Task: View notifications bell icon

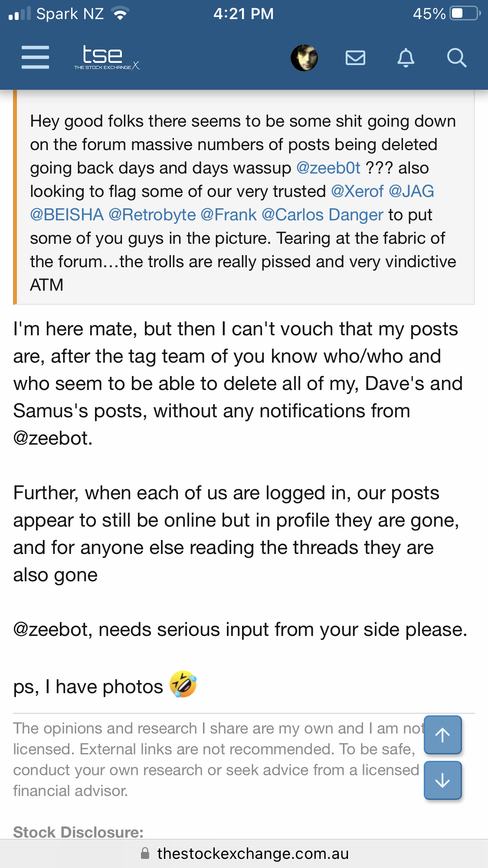Action: click(406, 58)
